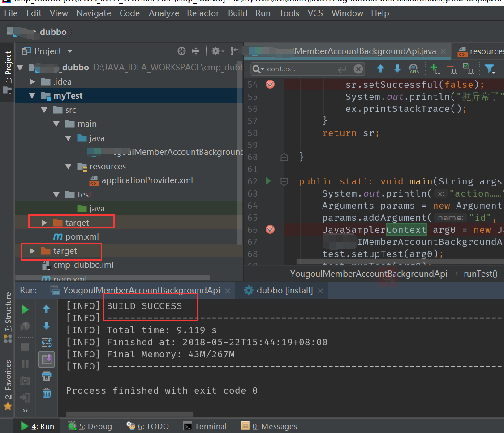The image size is (504, 433).
Task: Collapse the myTest module node
Action: tap(32, 96)
